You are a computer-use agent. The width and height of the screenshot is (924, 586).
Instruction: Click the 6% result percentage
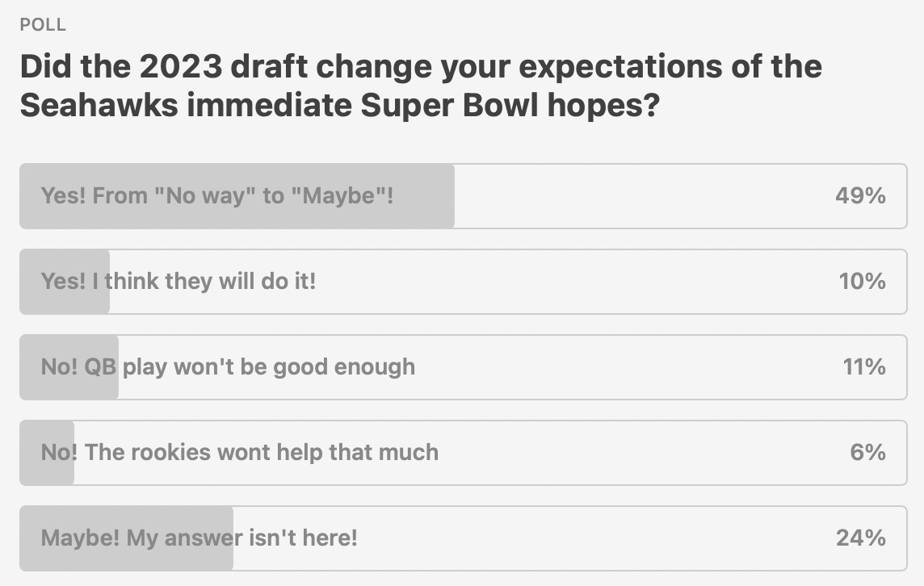click(867, 452)
